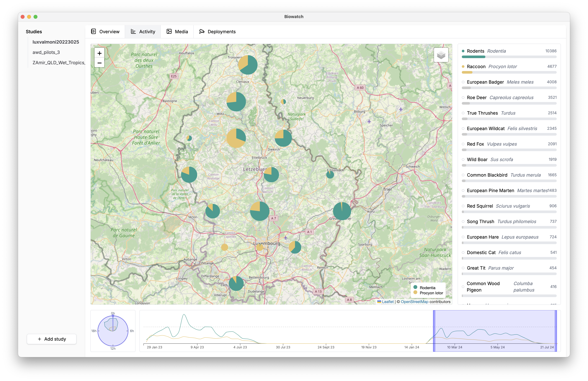Click the Deployments camera icon

click(x=202, y=31)
